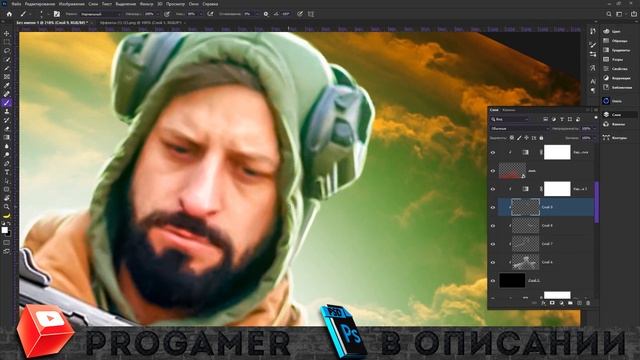This screenshot has height=360, width=640.
Task: Click the trash icon in Layers panel
Action: pyautogui.click(x=588, y=303)
